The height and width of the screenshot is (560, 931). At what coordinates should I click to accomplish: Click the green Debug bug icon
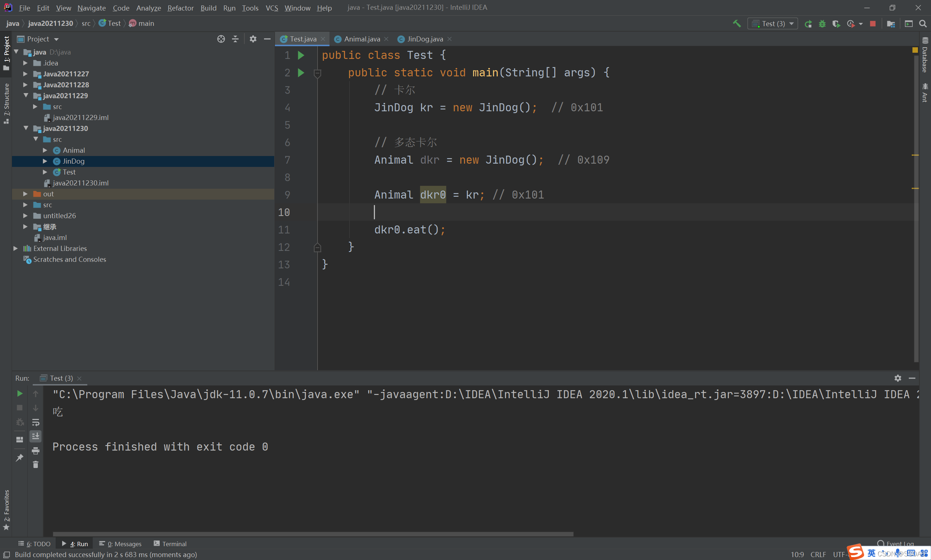click(x=822, y=24)
